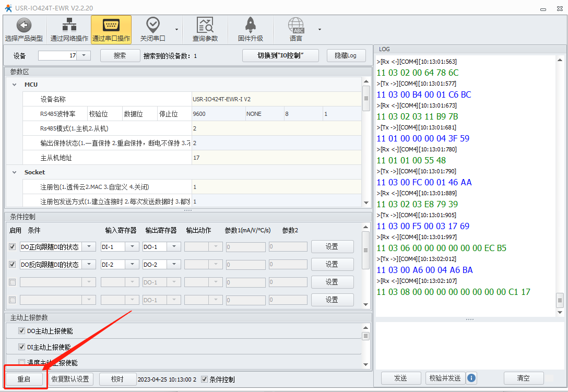Click the 重启 restart button
The width and height of the screenshot is (568, 392).
point(24,379)
